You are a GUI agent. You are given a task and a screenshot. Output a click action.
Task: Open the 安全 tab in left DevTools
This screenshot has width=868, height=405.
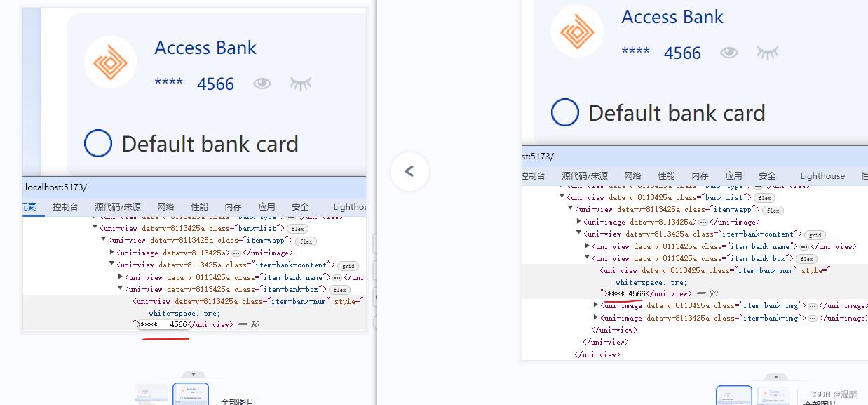[x=301, y=207]
